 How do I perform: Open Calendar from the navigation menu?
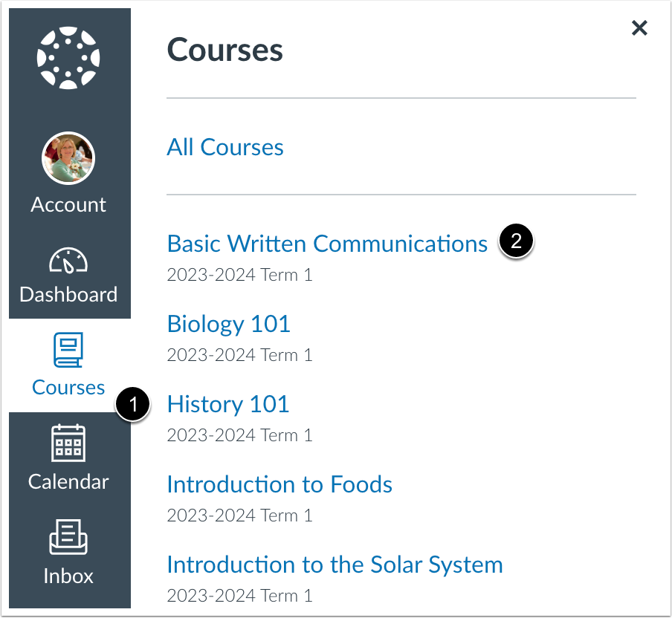[x=68, y=481]
